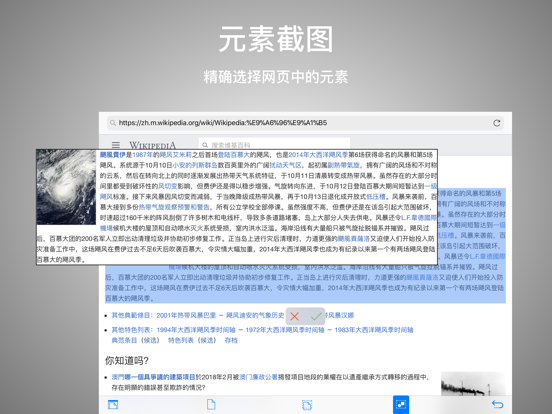Open the 存档 link
Image resolution: width=552 pixels, height=414 pixels.
click(231, 340)
